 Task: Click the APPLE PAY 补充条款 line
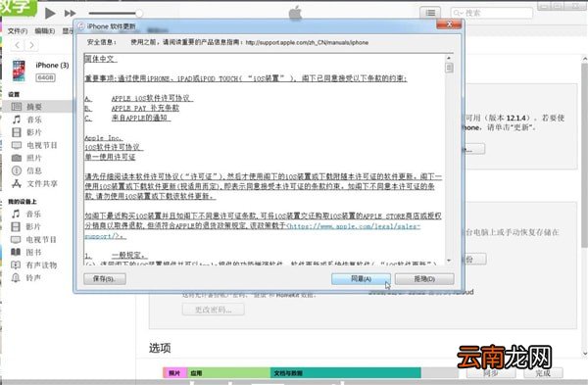point(145,108)
